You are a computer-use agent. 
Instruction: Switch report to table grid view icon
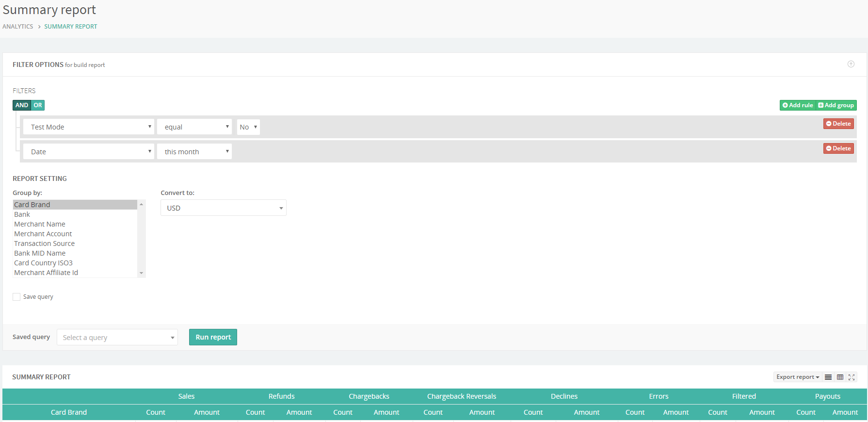click(x=840, y=377)
